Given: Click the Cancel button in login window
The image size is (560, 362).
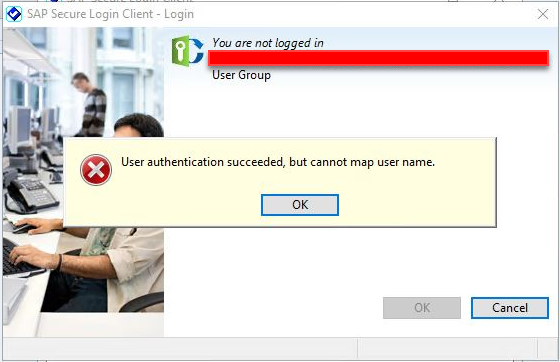Looking at the screenshot, I should (510, 308).
